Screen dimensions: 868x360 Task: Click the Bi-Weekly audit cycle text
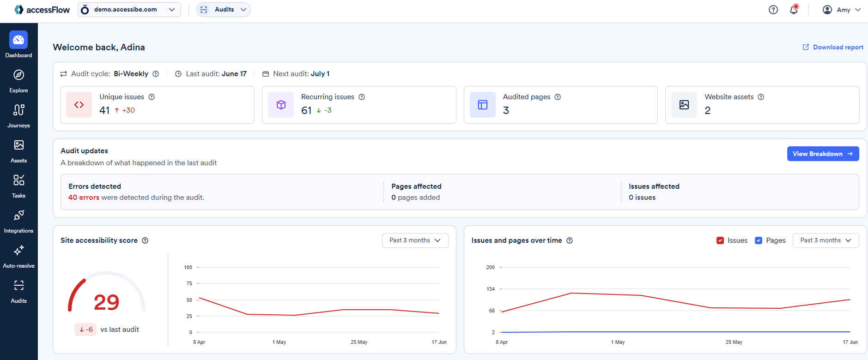click(131, 74)
